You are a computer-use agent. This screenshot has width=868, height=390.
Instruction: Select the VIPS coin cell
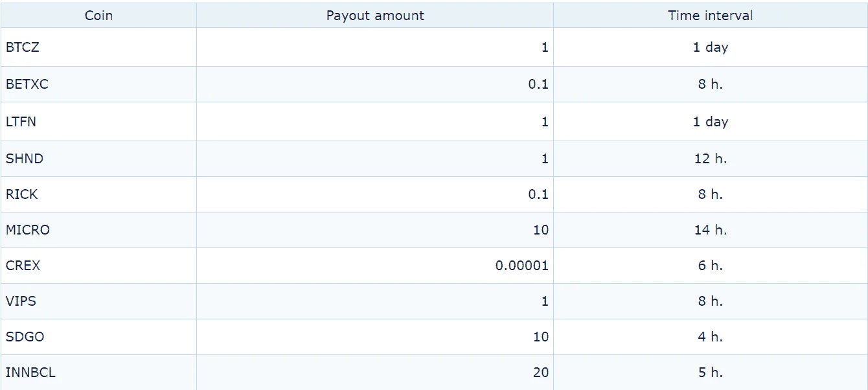click(x=98, y=301)
